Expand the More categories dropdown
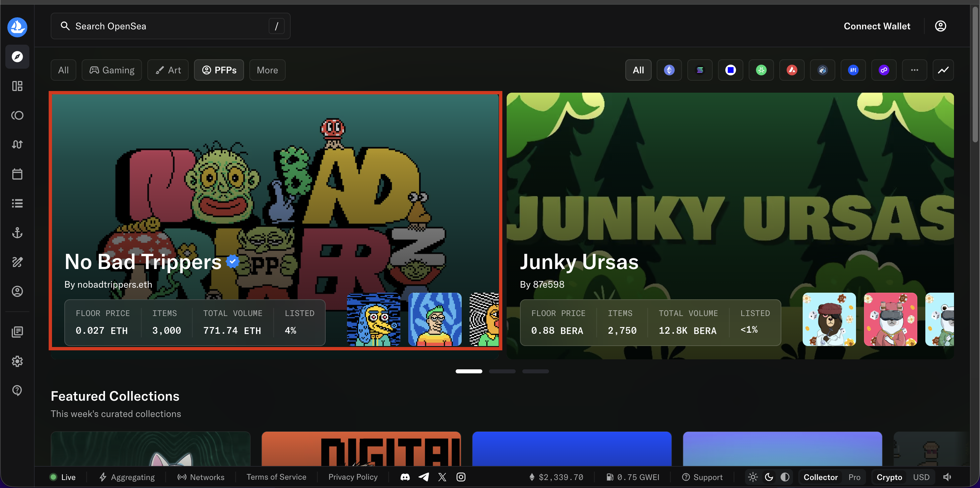Screen dimensions: 980x488 click(267, 70)
